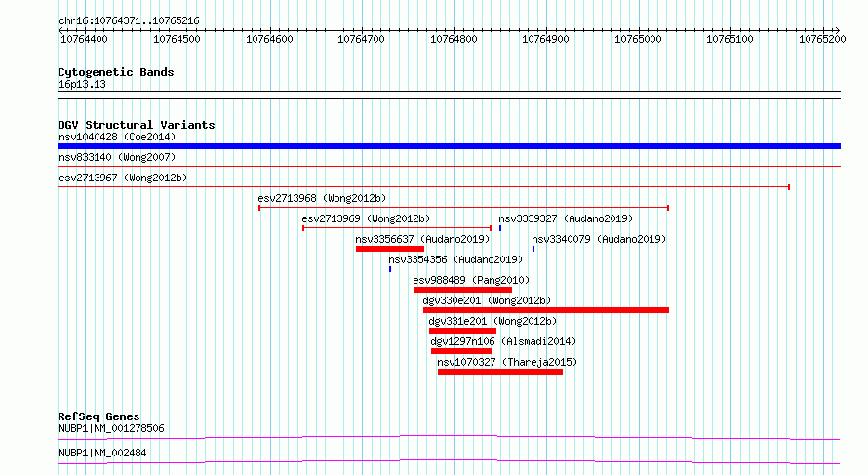The width and height of the screenshot is (868, 475).
Task: Click the NUBP1|NM_001278506 gene label
Action: (x=111, y=428)
